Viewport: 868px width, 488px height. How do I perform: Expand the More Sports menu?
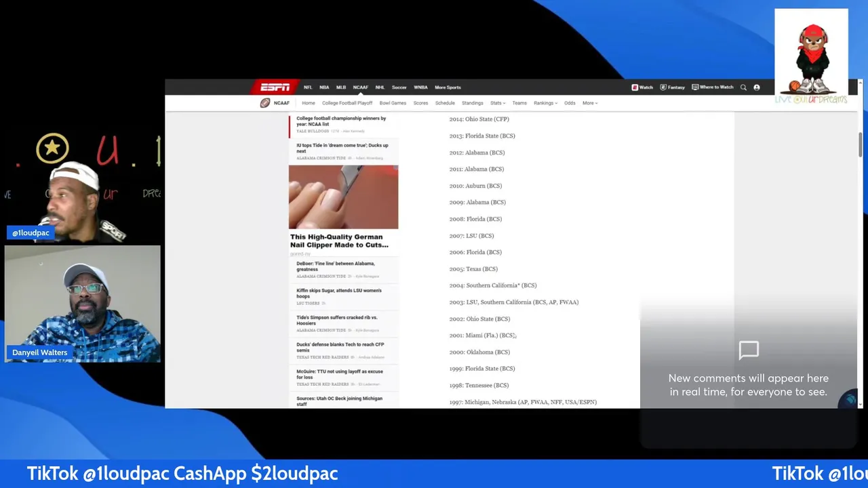(x=448, y=87)
